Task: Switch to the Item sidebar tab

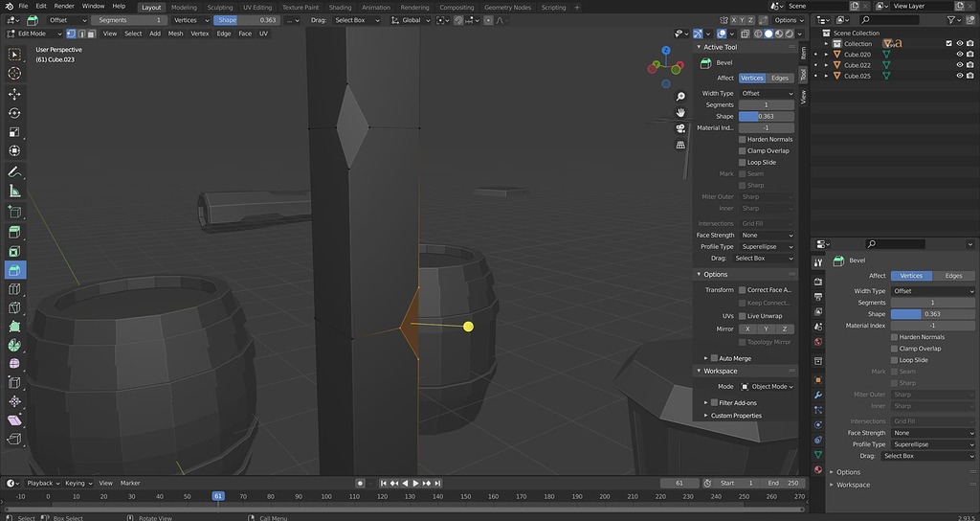Action: tap(804, 52)
